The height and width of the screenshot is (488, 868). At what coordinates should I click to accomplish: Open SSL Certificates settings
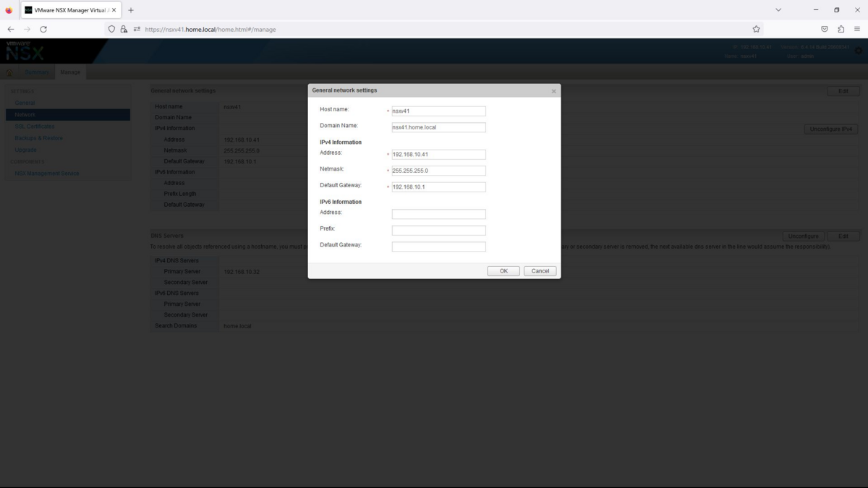(35, 127)
